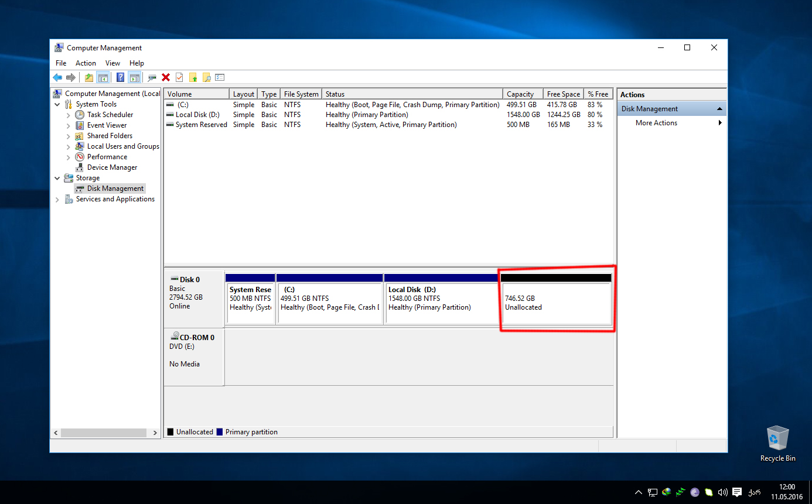Select the Shared Folders icon in tree
This screenshot has height=504, width=812.
[x=80, y=136]
